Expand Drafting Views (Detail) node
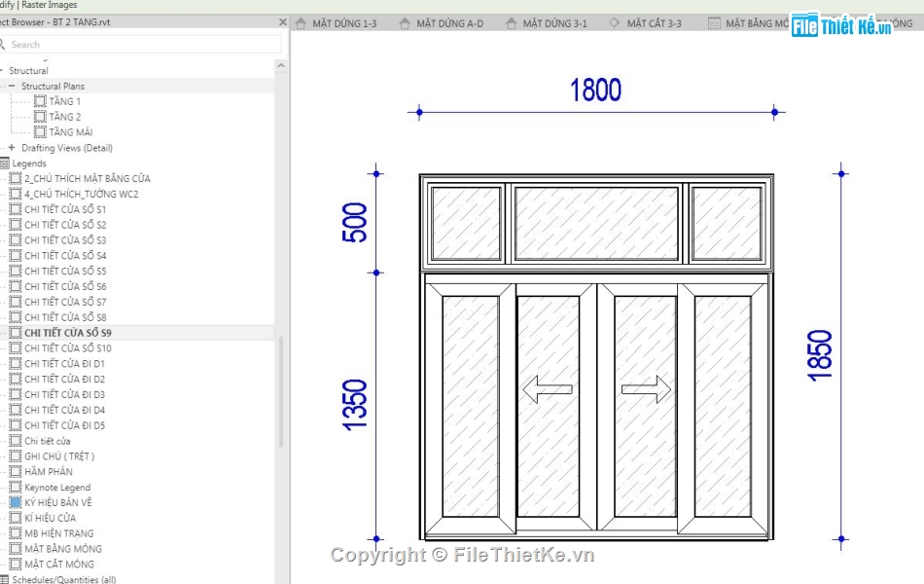 12,148
